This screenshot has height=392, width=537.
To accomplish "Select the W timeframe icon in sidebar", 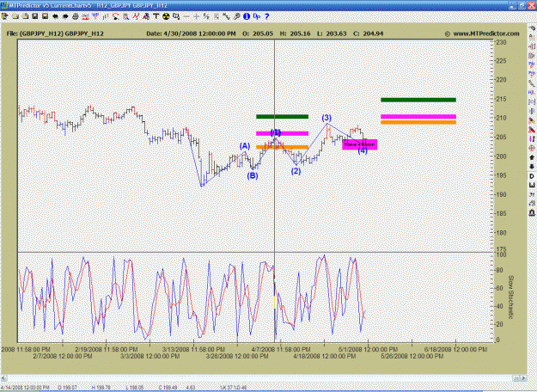I will tap(532, 185).
